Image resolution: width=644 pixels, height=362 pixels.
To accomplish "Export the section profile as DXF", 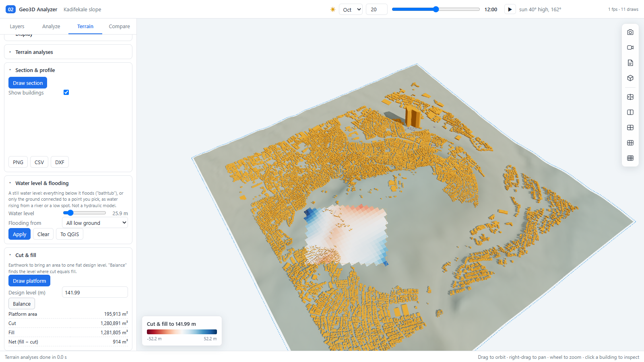I will pyautogui.click(x=60, y=162).
